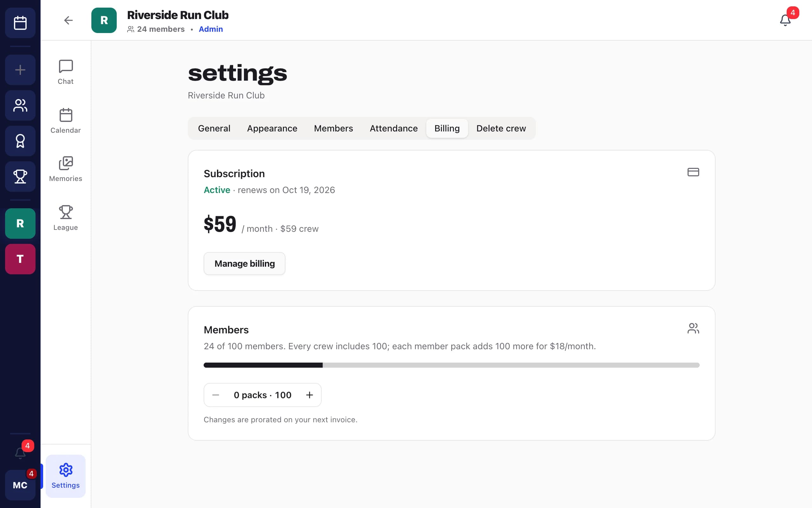Switch to the crimson T crew avatar

pyautogui.click(x=20, y=259)
